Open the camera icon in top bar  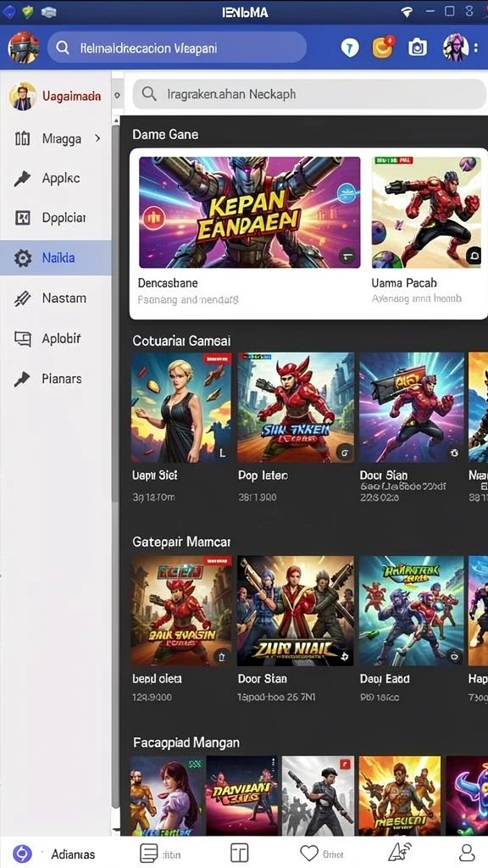coord(418,48)
